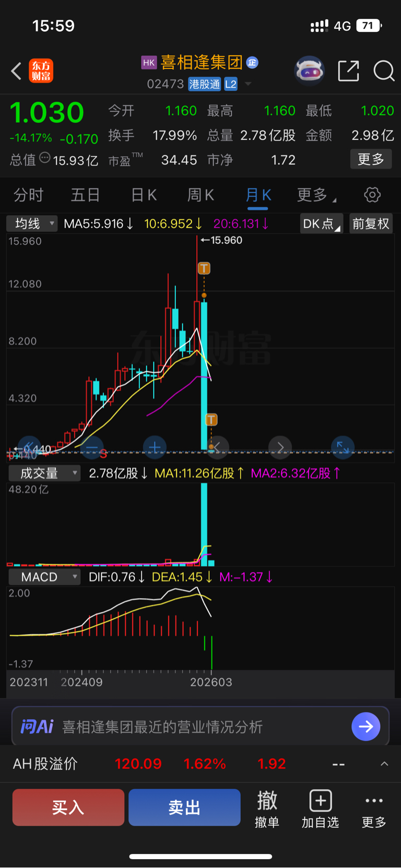Screen dimensions: 401x868
Task: Tap the 20:6.131 moving average value
Action: 241,224
